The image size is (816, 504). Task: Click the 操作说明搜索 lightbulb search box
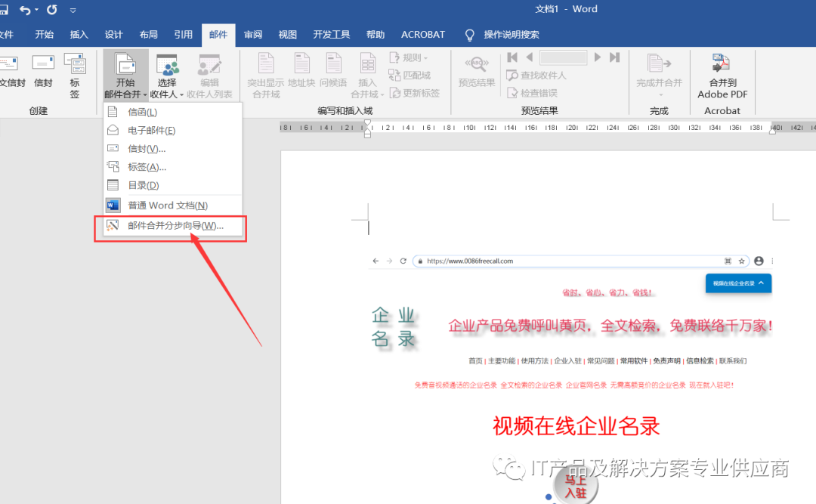pos(502,34)
